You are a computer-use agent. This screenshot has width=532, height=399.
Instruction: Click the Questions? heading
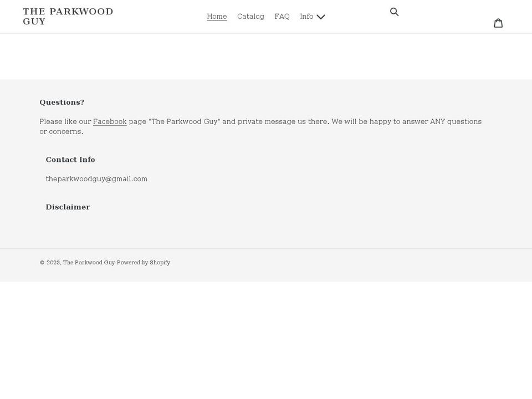coord(62,102)
